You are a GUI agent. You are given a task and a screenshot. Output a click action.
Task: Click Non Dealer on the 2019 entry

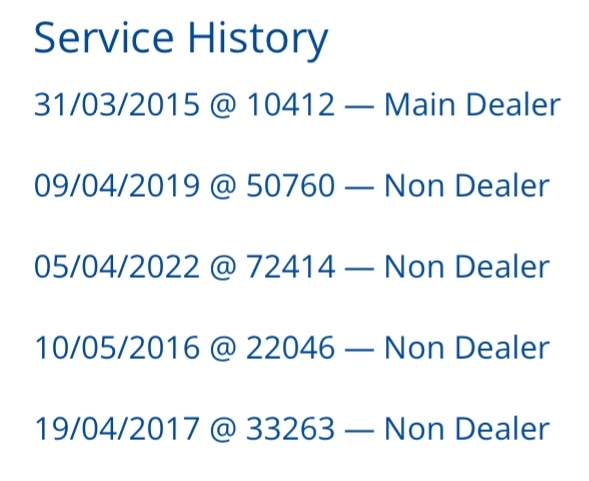(x=467, y=185)
